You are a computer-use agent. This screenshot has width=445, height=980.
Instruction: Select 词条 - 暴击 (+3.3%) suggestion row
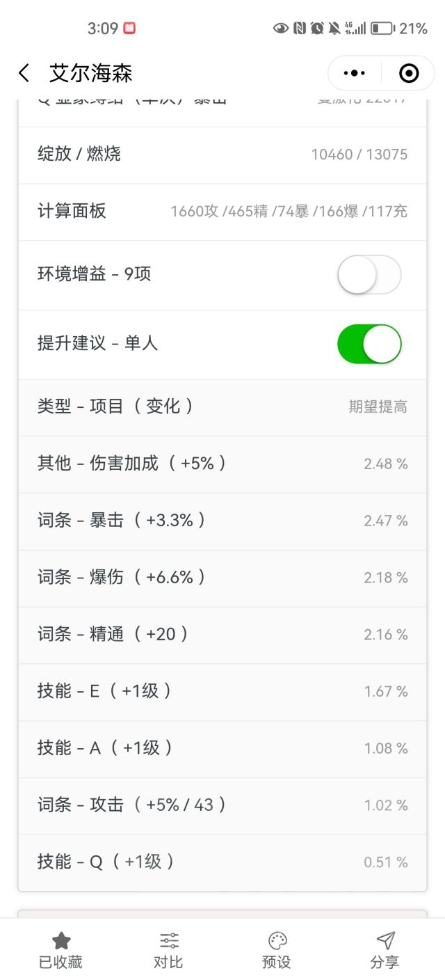tap(222, 521)
